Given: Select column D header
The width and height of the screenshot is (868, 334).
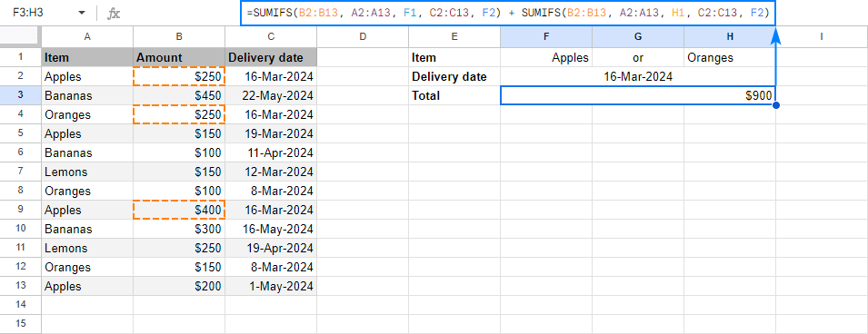Looking at the screenshot, I should (363, 36).
